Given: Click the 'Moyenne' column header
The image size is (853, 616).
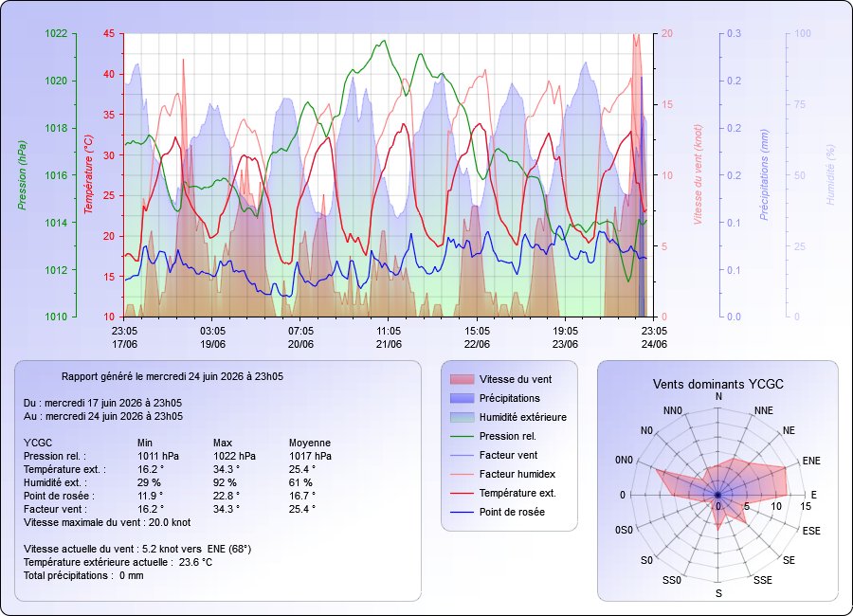Looking at the screenshot, I should (310, 443).
